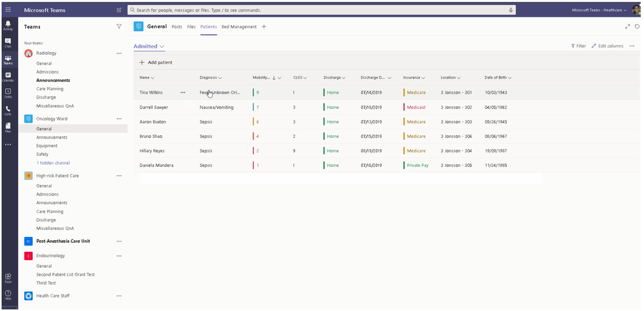This screenshot has height=311, width=644.
Task: Click the Private Pay insurance cell
Action: (x=418, y=165)
